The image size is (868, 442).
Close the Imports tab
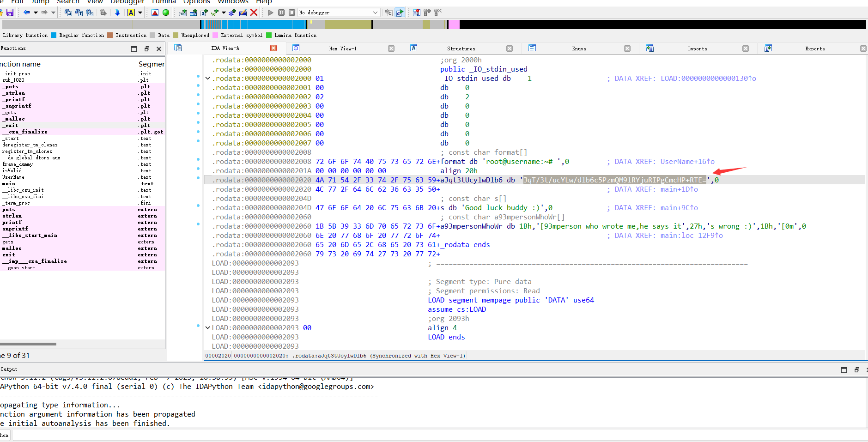pos(746,48)
